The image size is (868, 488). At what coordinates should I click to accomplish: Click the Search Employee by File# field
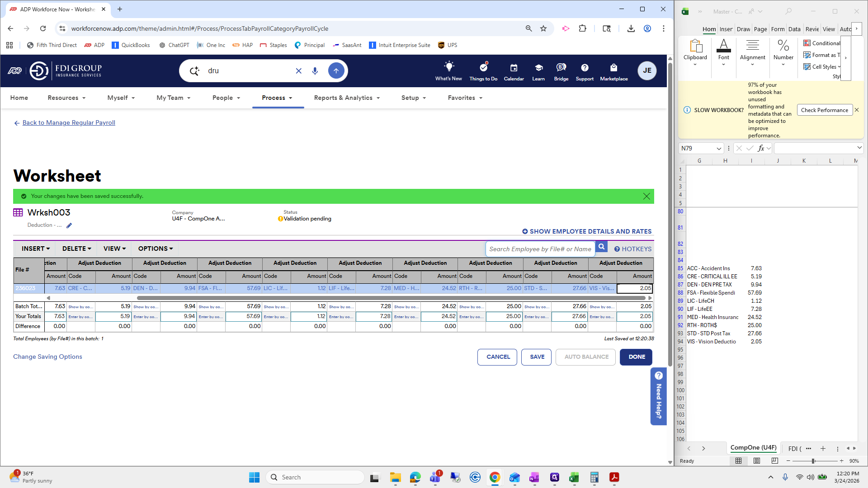tap(540, 249)
